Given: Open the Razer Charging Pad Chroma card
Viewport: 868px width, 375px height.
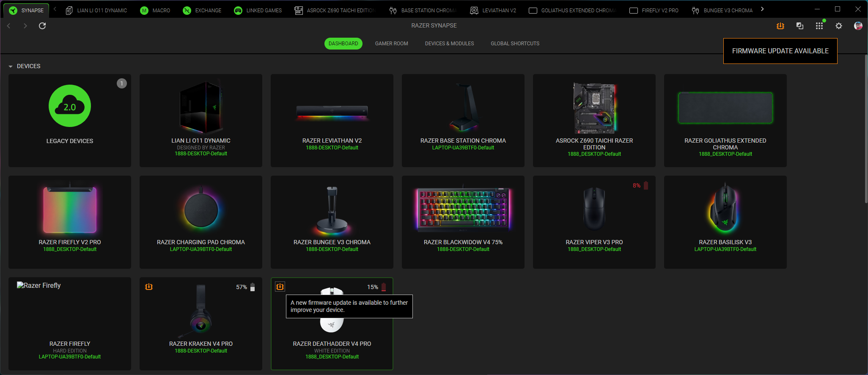Looking at the screenshot, I should pyautogui.click(x=201, y=222).
